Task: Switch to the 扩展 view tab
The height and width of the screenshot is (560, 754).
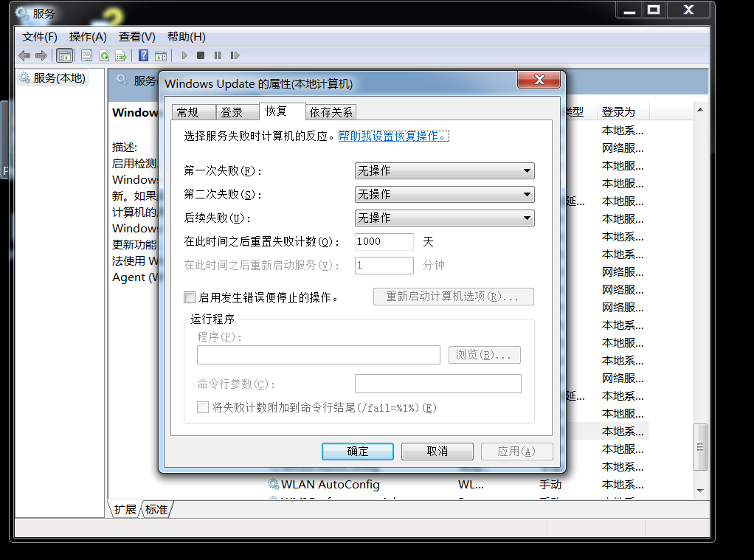Action: point(125,510)
